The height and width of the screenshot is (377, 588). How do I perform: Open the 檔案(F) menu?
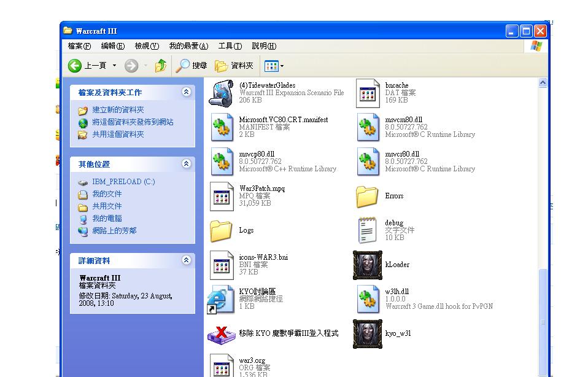click(x=80, y=46)
